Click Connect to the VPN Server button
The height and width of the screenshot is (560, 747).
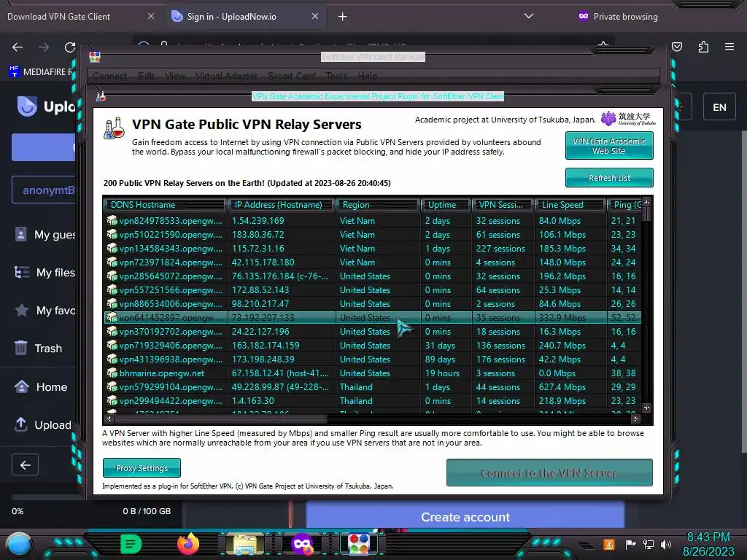(549, 472)
